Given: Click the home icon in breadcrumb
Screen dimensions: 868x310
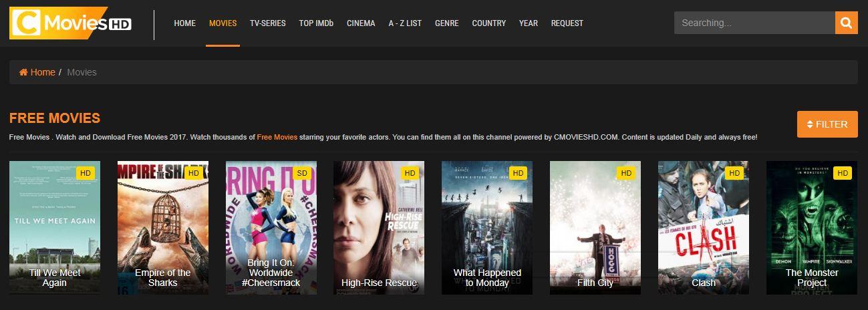Looking at the screenshot, I should pos(23,72).
